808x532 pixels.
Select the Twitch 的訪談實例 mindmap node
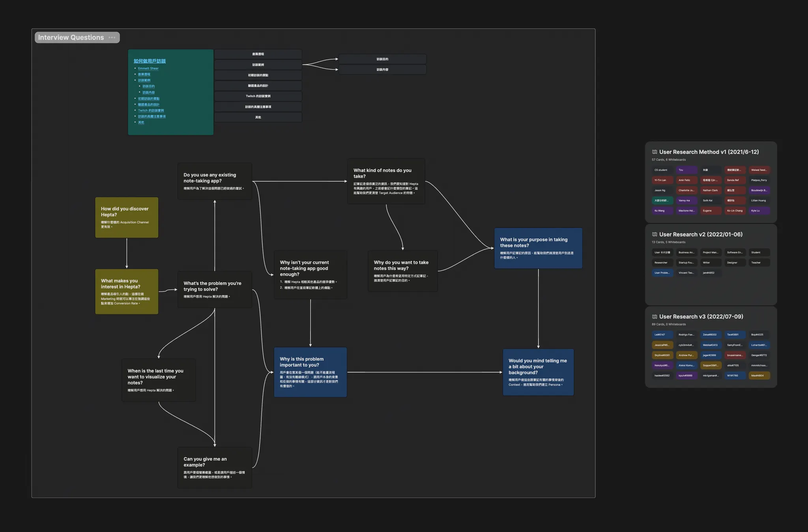[258, 96]
